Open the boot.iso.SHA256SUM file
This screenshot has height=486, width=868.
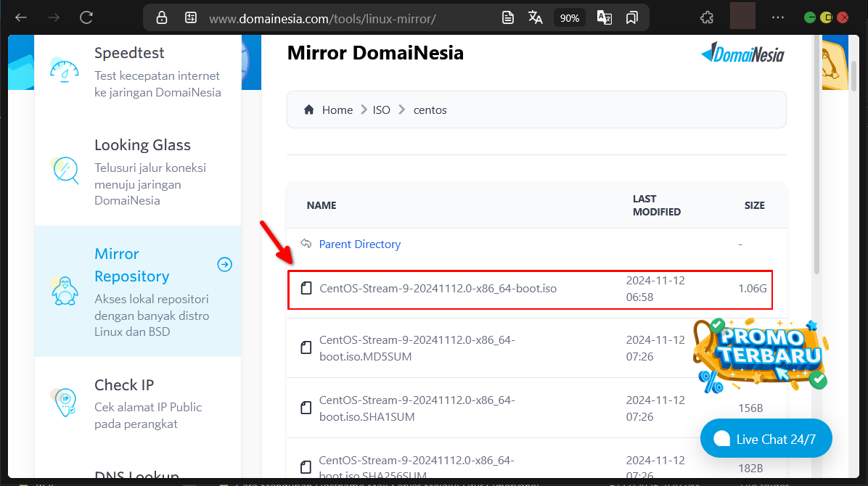tap(417, 466)
